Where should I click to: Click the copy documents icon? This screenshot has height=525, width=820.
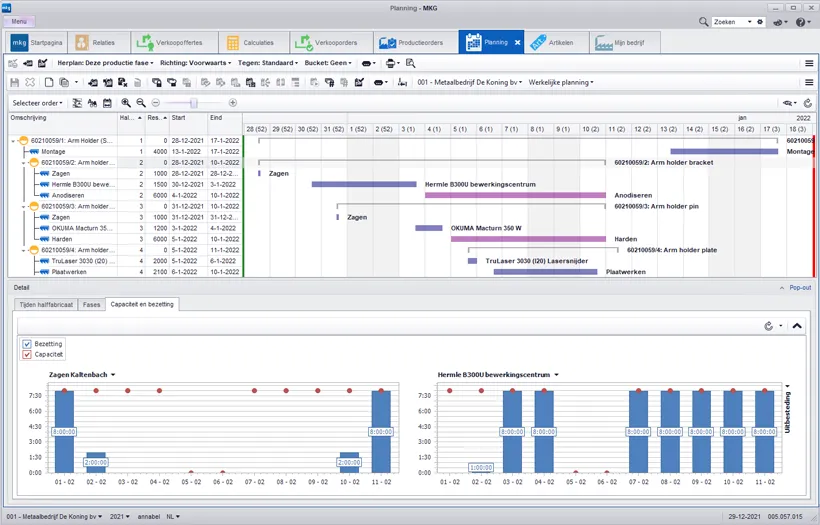64,83
